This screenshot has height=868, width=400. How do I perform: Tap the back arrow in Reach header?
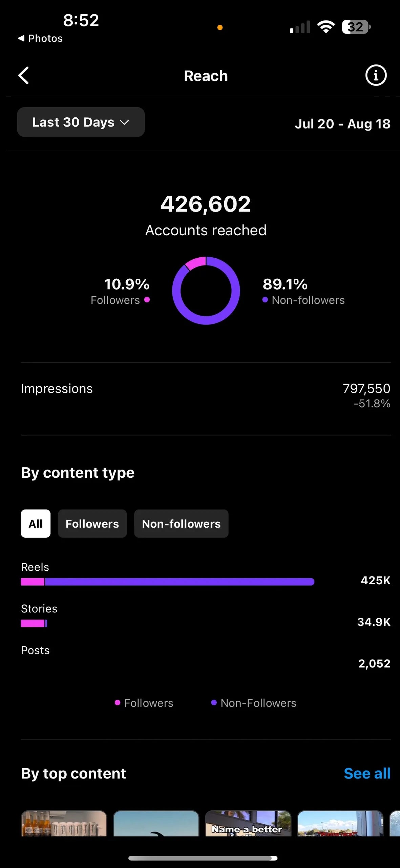click(24, 75)
